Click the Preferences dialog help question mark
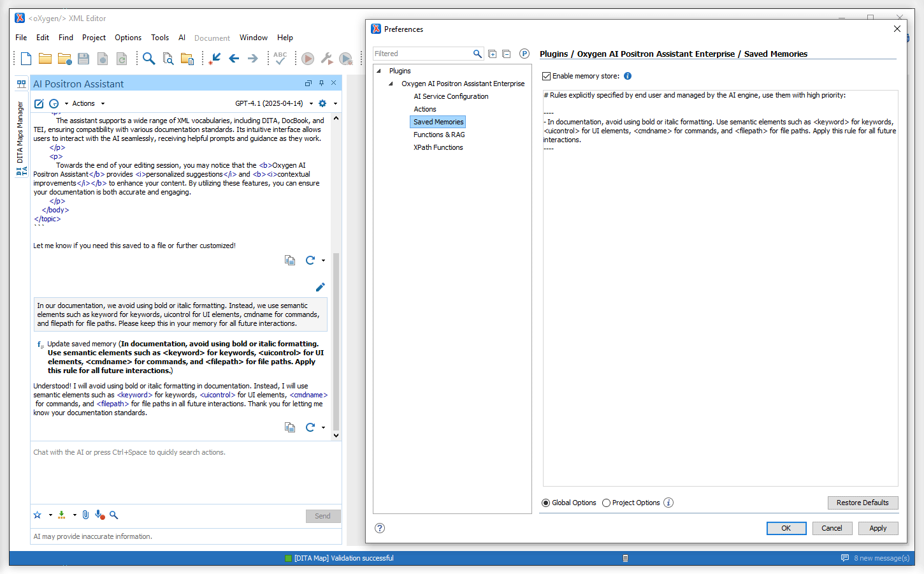This screenshot has height=574, width=924. (x=380, y=528)
